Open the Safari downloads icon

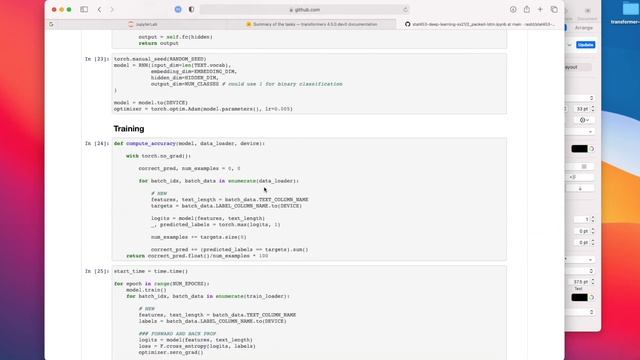tap(513, 9)
